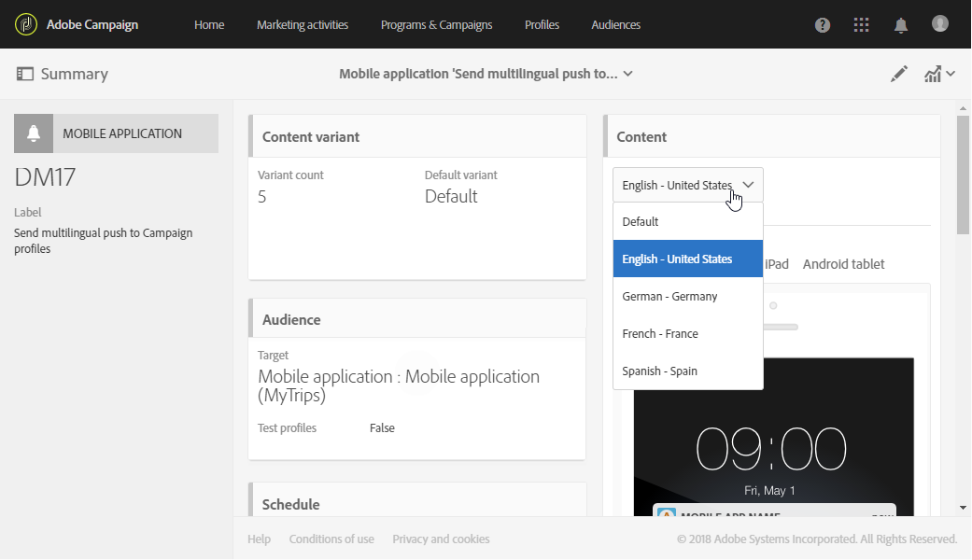Click the Test profiles 'False' value
The width and height of the screenshot is (972, 560).
coord(382,428)
